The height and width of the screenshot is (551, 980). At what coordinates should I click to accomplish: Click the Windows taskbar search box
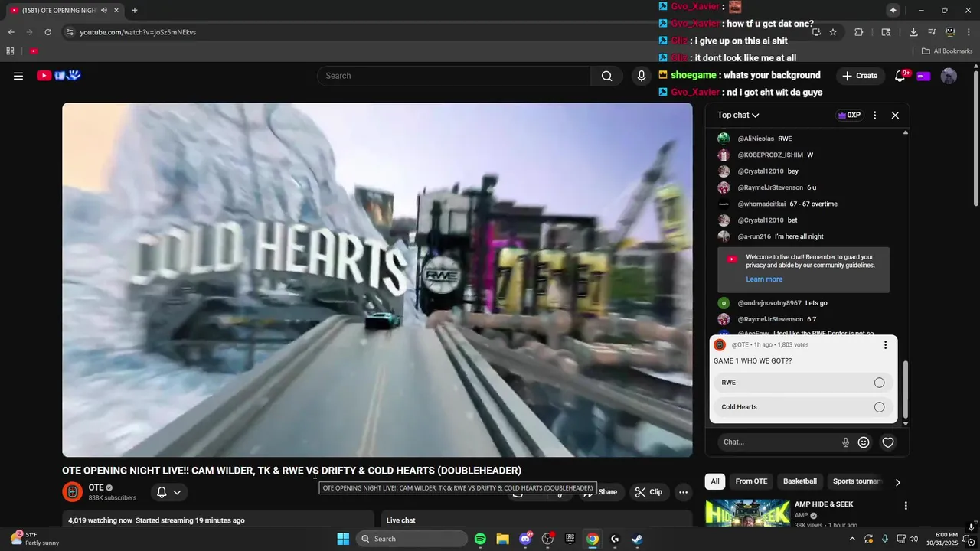tap(412, 539)
